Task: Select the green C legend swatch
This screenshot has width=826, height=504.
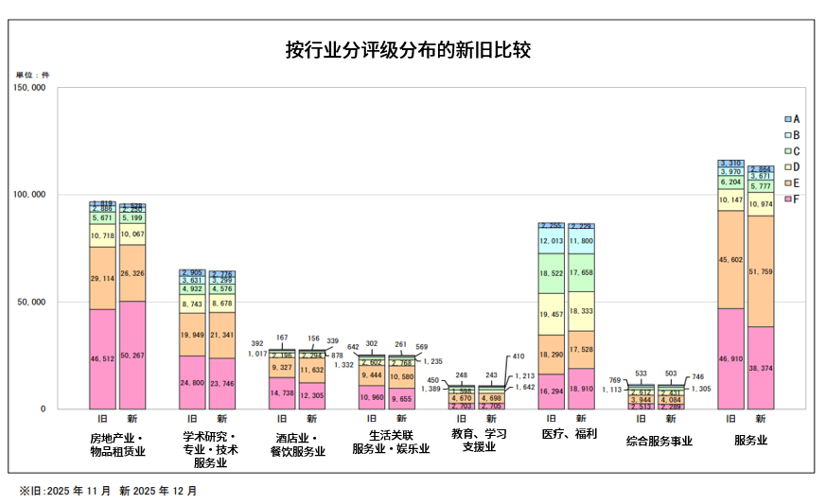Action: pyautogui.click(x=788, y=151)
